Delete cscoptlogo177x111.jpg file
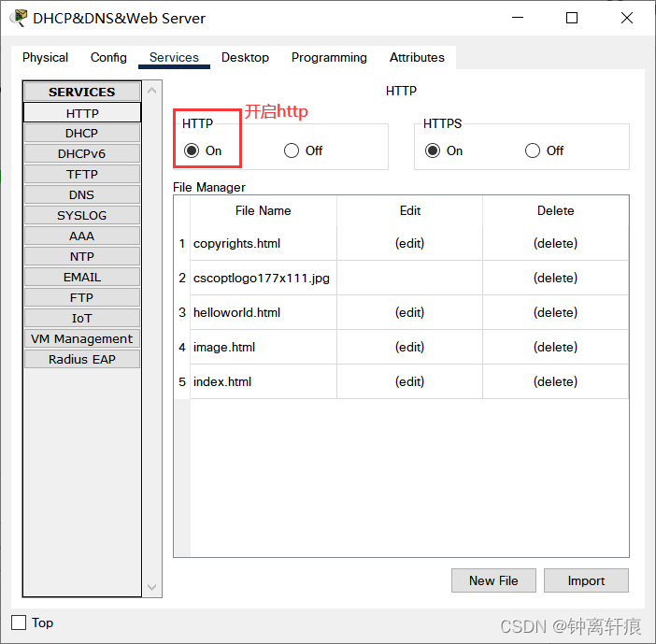This screenshot has width=656, height=644. click(x=555, y=278)
